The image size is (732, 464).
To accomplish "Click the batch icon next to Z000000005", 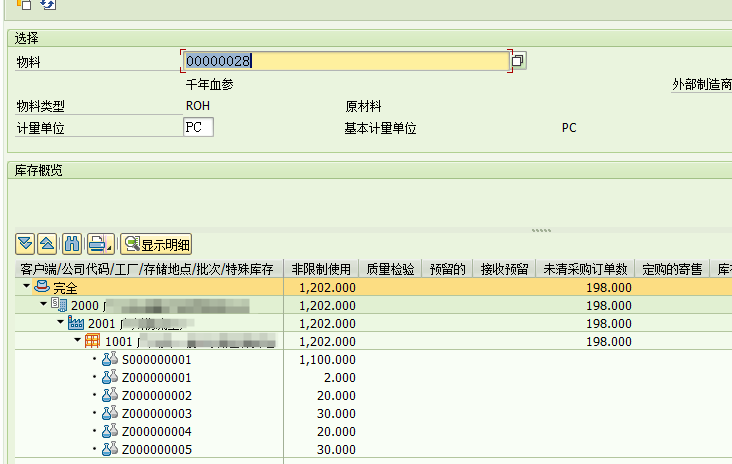I will coord(110,449).
